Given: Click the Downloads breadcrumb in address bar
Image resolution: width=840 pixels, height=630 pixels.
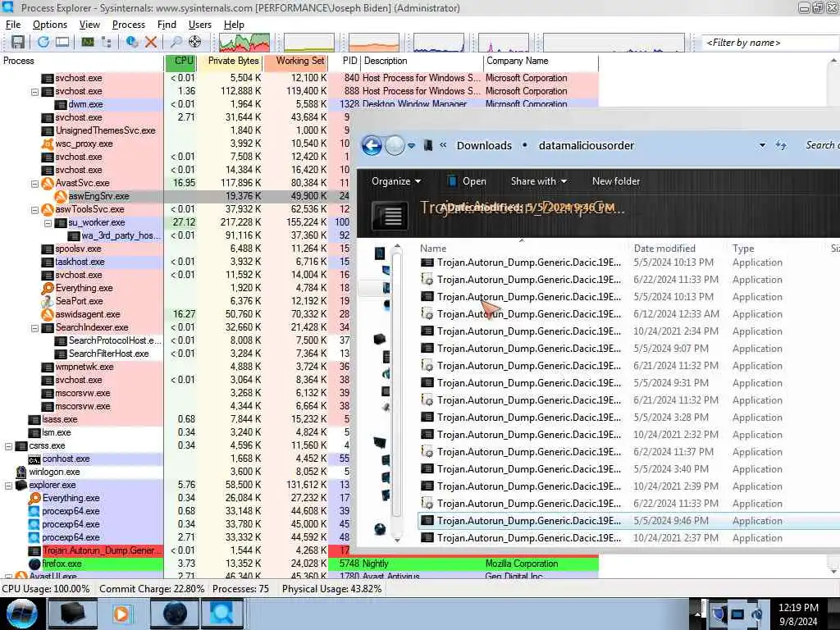Looking at the screenshot, I should 484,146.
